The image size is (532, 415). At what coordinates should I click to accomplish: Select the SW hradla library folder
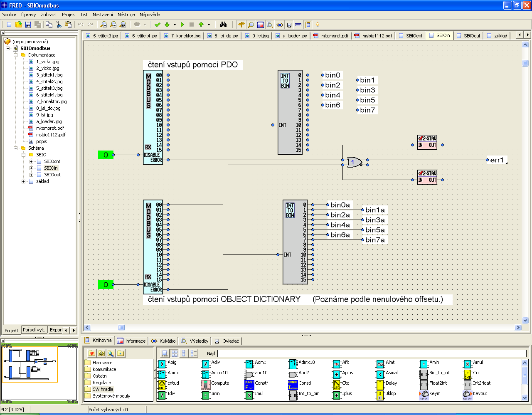(x=103, y=389)
